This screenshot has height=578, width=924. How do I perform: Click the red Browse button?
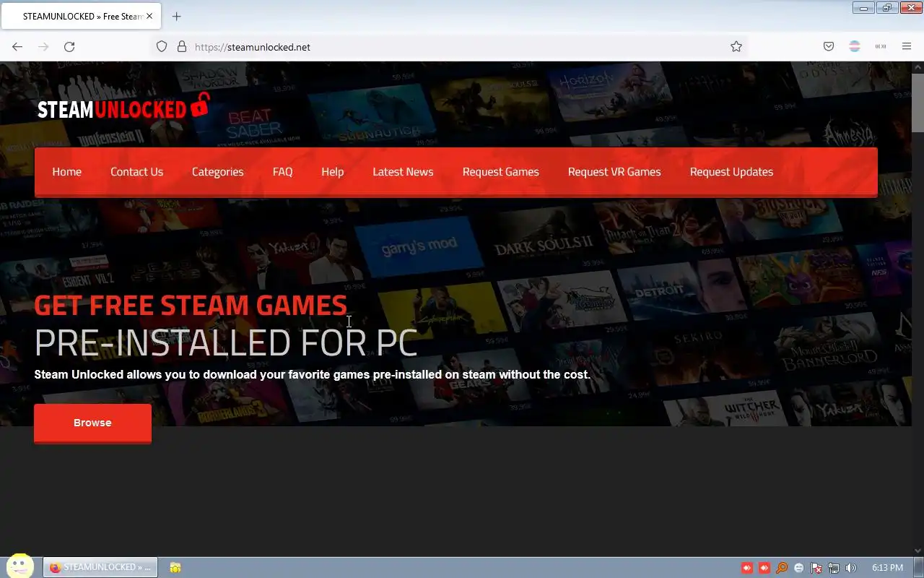click(92, 423)
